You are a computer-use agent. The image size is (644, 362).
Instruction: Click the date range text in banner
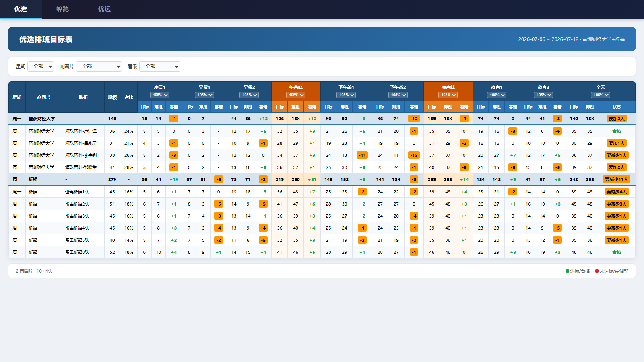click(x=572, y=39)
